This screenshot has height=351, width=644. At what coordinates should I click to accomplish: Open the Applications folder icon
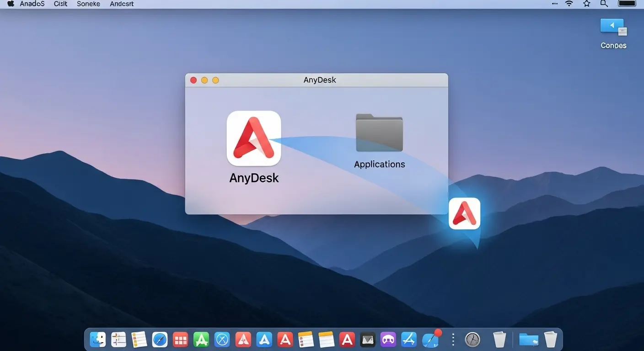(379, 133)
